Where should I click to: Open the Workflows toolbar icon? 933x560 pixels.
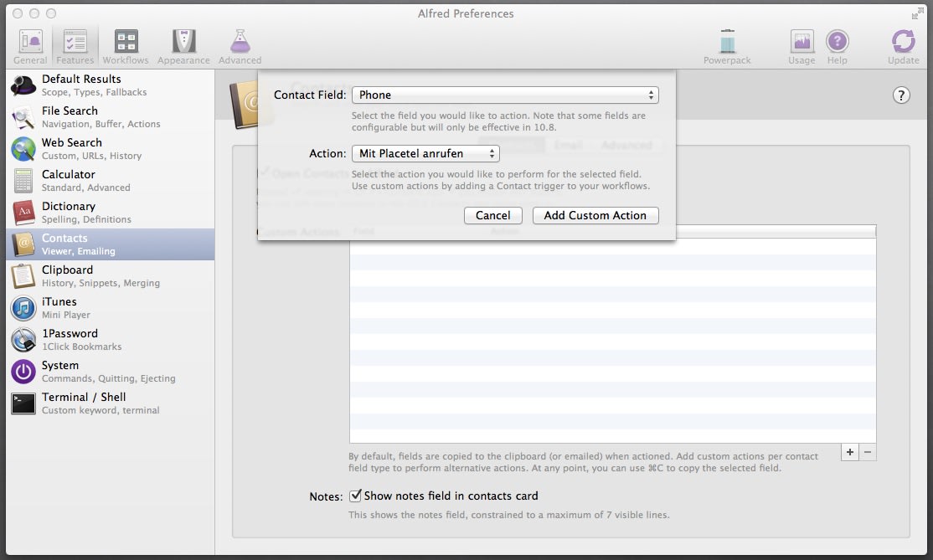[x=126, y=42]
